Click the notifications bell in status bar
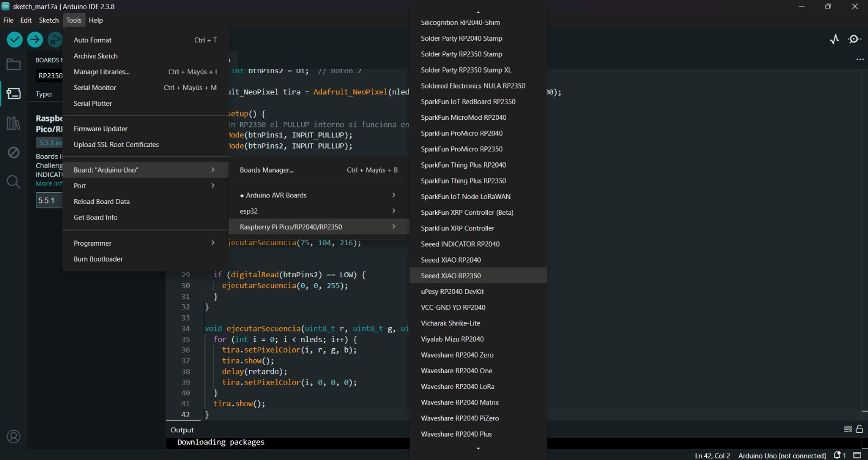868x460 pixels. tap(838, 455)
